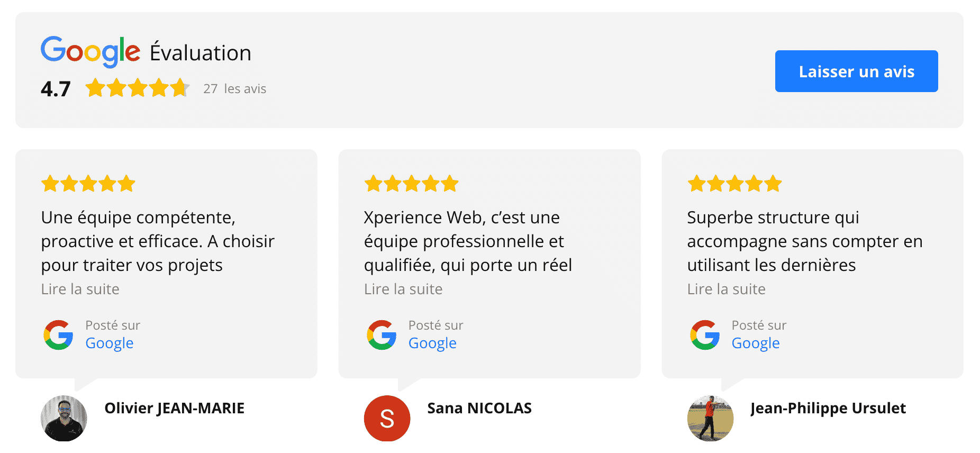Open the Google link in Sana's review card
The height and width of the screenshot is (453, 980).
pyautogui.click(x=432, y=343)
